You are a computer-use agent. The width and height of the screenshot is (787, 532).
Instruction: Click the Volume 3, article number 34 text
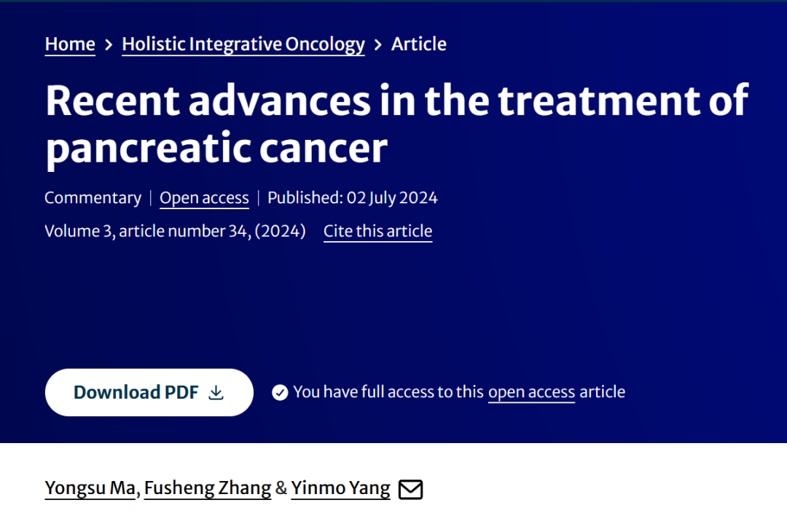175,231
